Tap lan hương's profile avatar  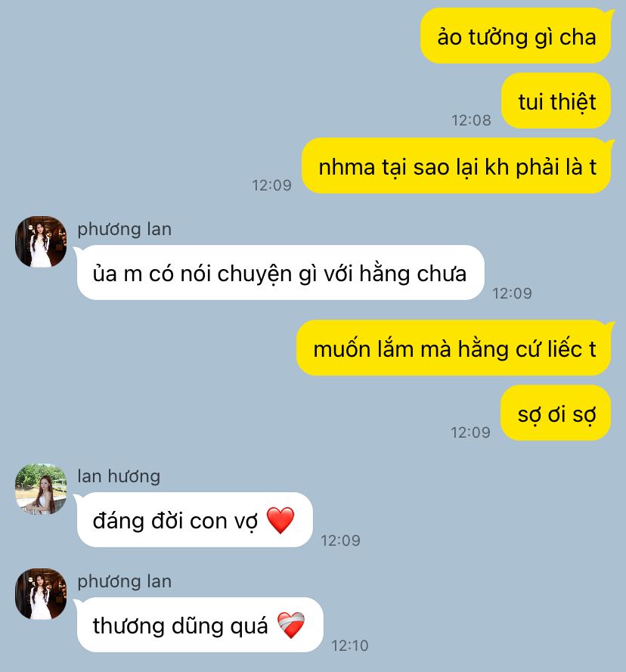tap(41, 489)
